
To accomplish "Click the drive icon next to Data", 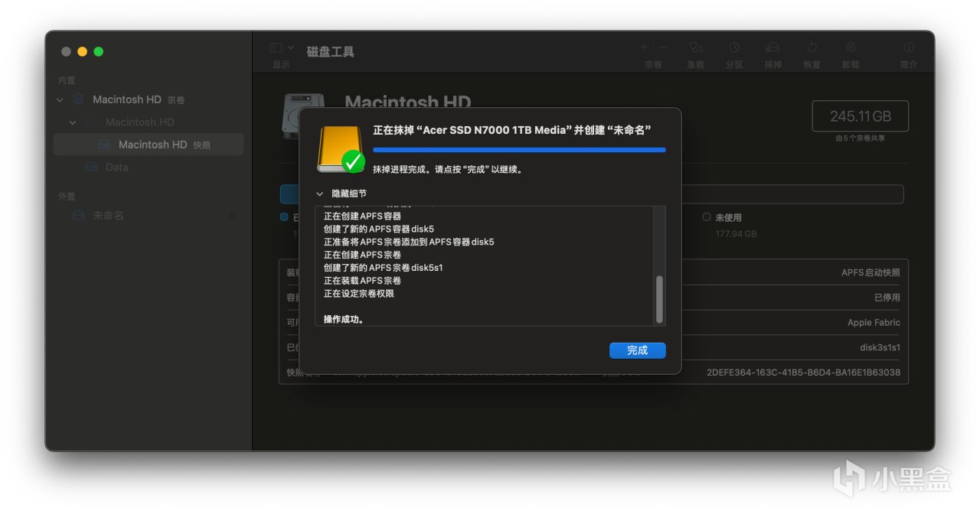I will [x=91, y=167].
